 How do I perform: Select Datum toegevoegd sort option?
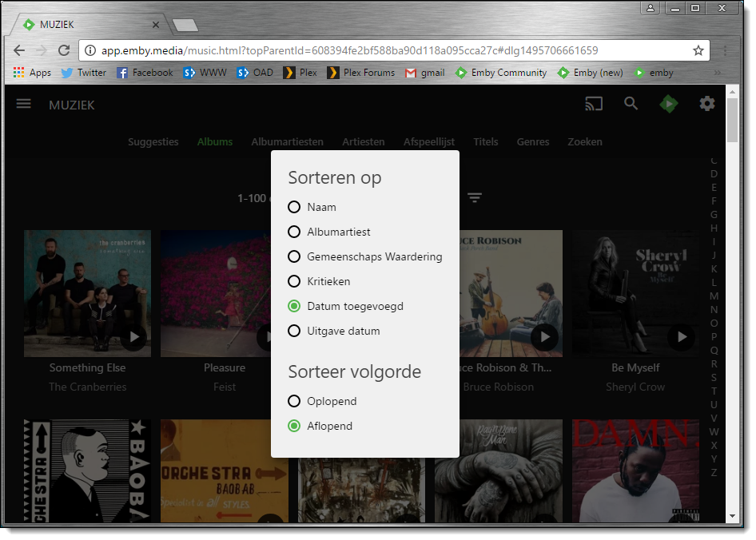345,306
